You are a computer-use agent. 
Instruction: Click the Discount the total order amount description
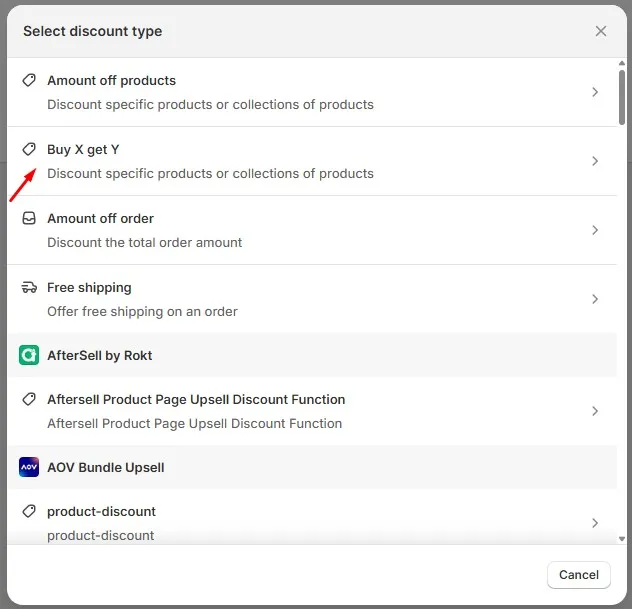coord(145,242)
